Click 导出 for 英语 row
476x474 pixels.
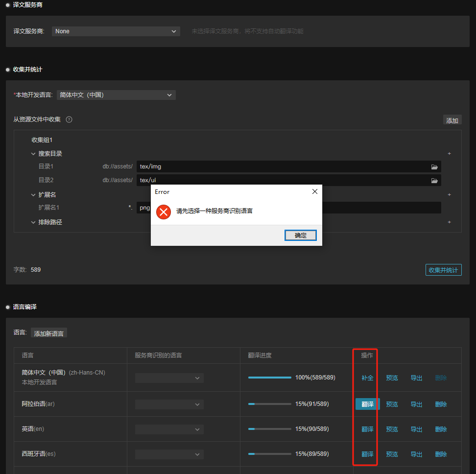click(x=416, y=429)
